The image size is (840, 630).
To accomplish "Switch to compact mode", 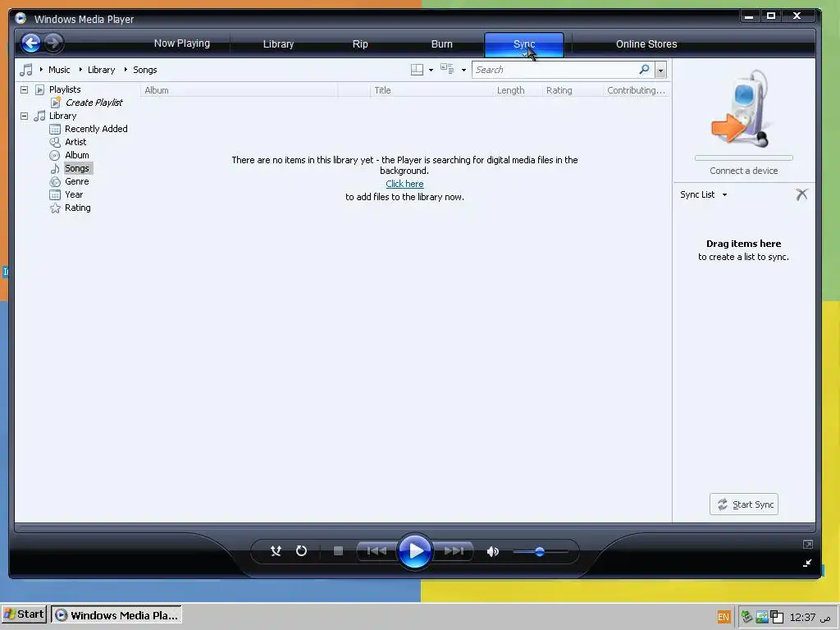I will (807, 563).
